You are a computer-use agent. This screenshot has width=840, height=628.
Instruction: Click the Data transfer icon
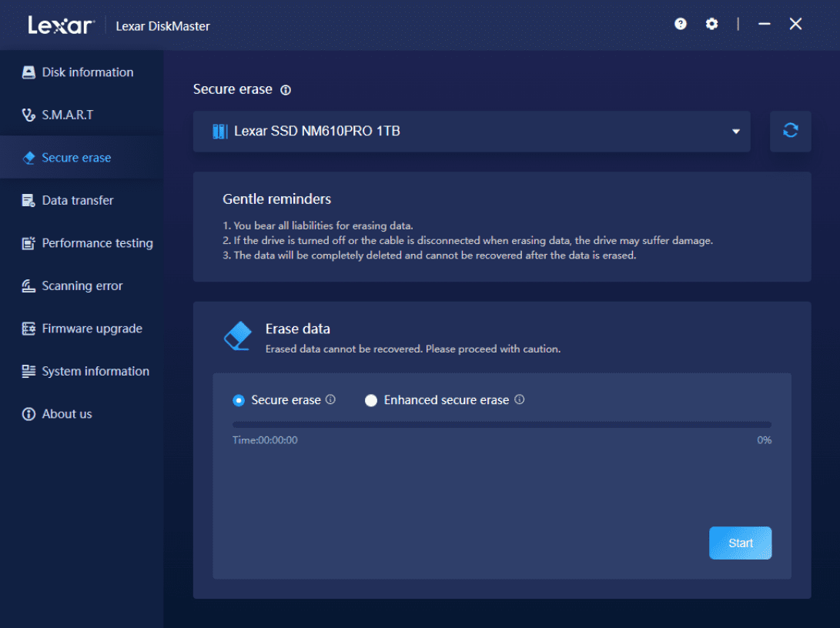tap(28, 200)
